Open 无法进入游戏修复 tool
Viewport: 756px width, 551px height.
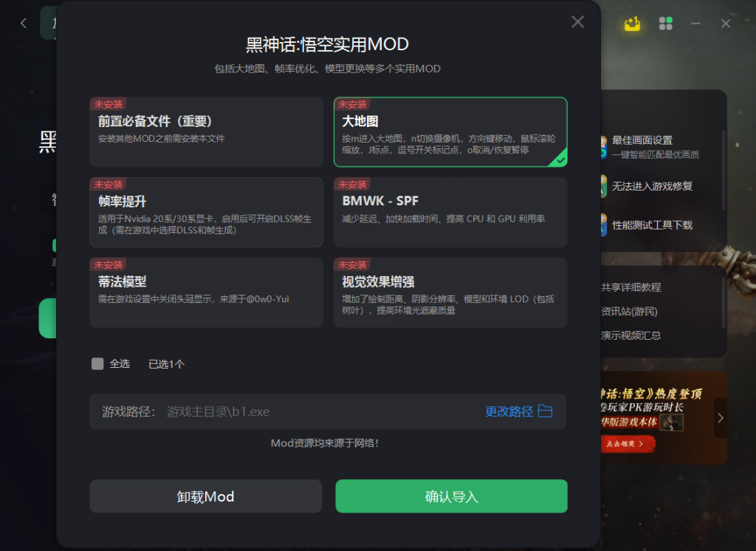tap(647, 186)
